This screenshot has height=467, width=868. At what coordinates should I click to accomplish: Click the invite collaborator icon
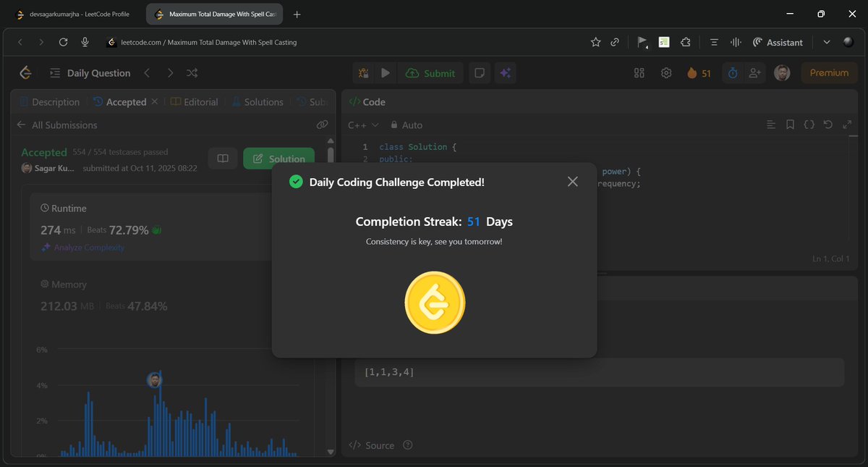[755, 73]
